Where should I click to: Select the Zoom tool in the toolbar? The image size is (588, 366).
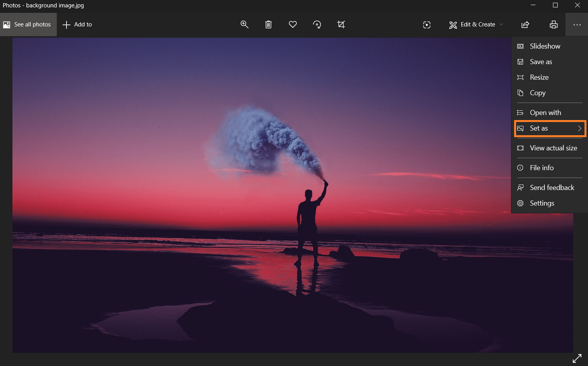pyautogui.click(x=244, y=24)
